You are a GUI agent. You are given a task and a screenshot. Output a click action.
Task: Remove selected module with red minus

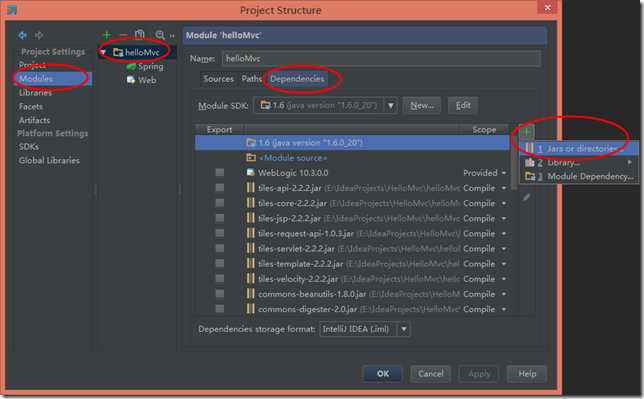coord(123,35)
